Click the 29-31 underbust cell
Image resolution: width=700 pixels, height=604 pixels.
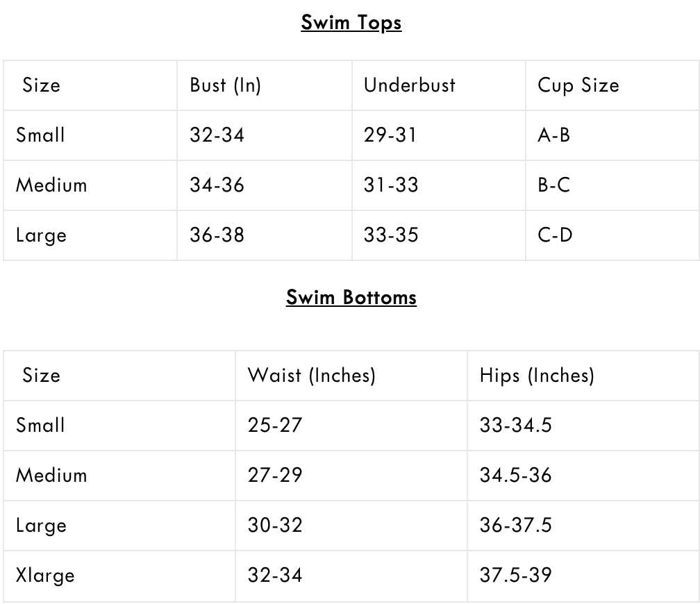coord(390,135)
